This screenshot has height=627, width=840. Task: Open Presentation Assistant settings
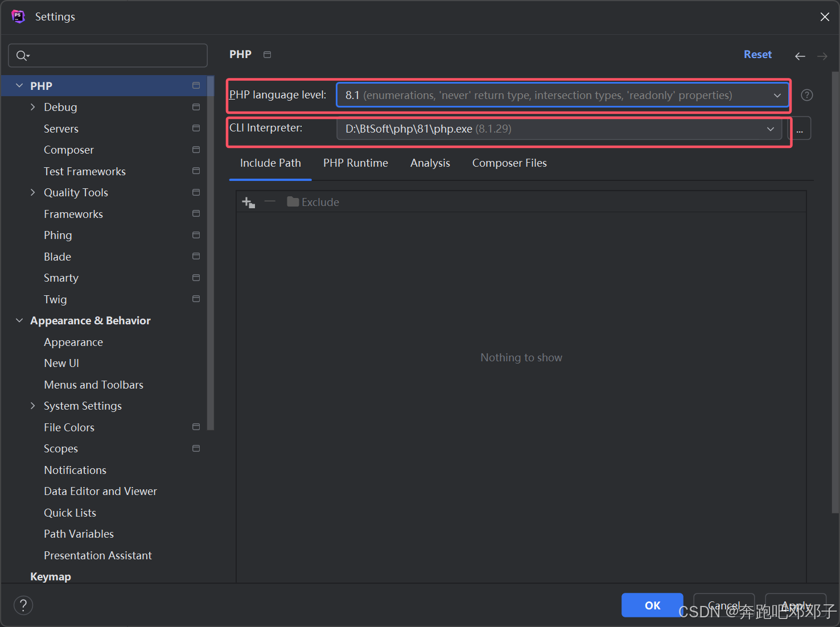pos(98,555)
